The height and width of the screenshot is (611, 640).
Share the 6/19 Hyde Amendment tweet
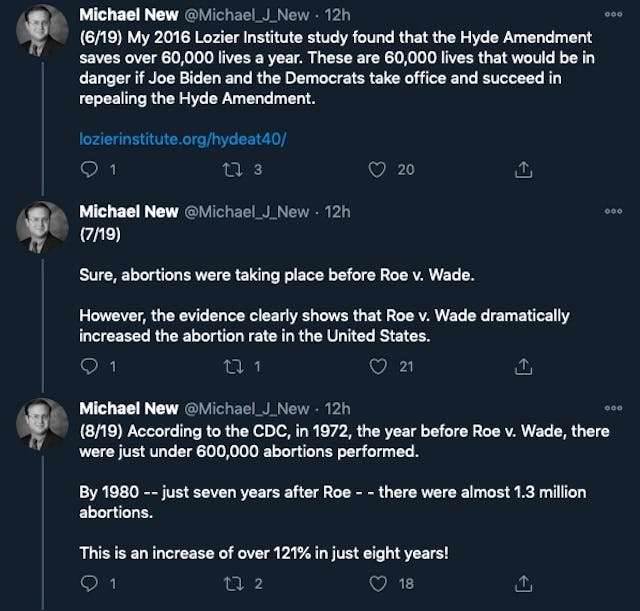(x=521, y=170)
